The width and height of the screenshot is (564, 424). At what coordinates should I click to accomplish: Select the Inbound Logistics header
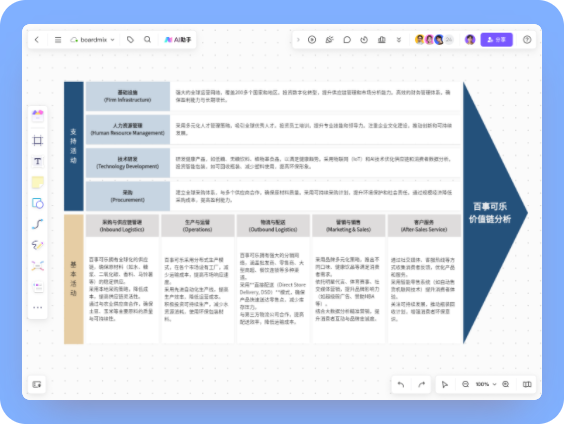tap(122, 226)
